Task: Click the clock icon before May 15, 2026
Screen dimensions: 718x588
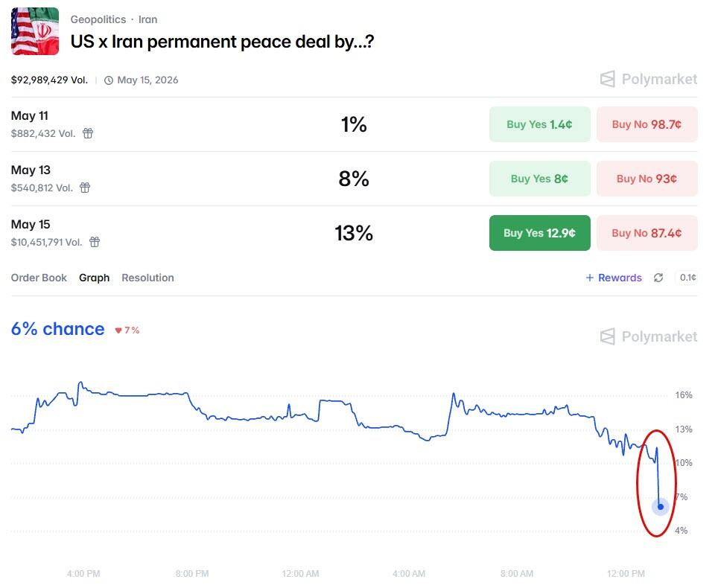Action: coord(109,80)
